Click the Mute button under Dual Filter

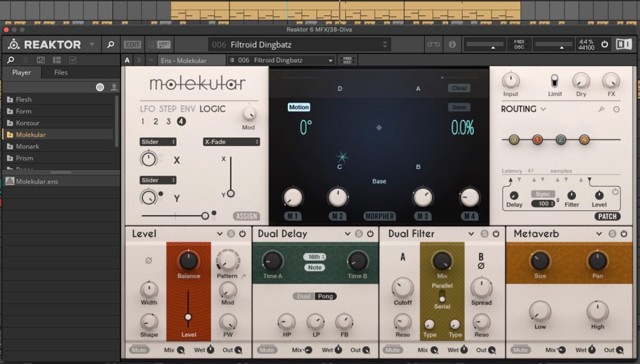coord(393,350)
